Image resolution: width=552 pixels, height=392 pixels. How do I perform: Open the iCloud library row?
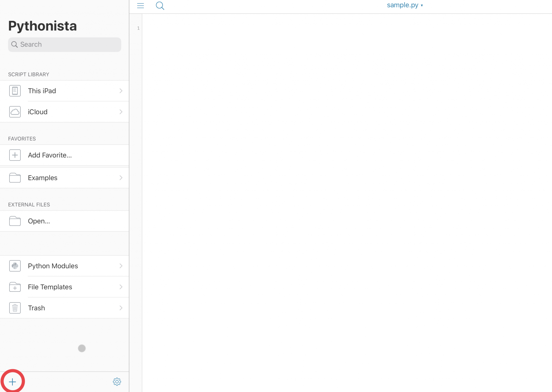65,112
